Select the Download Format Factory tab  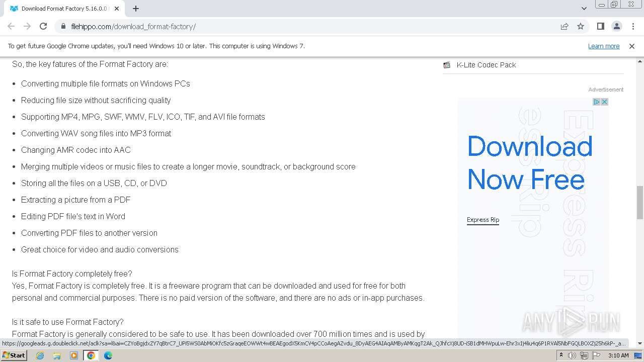[x=64, y=9]
